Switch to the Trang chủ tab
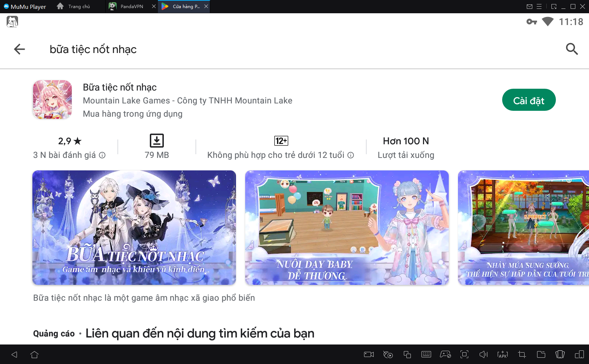 (79, 6)
